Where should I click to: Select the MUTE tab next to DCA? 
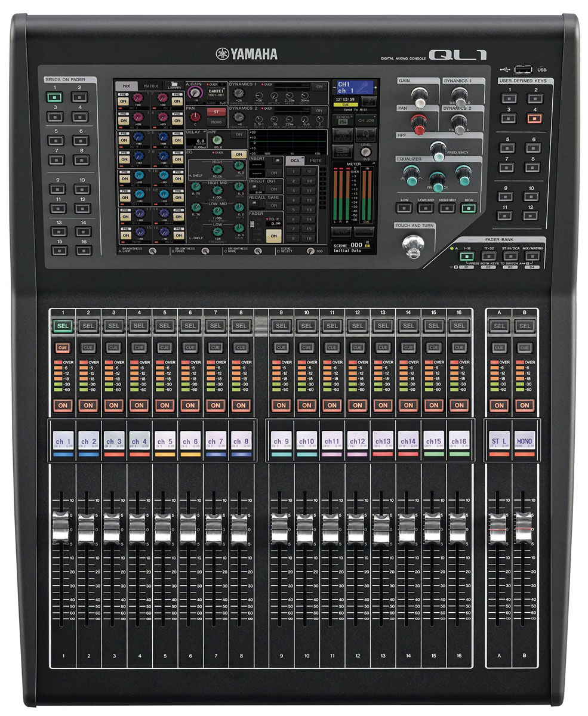(x=315, y=160)
